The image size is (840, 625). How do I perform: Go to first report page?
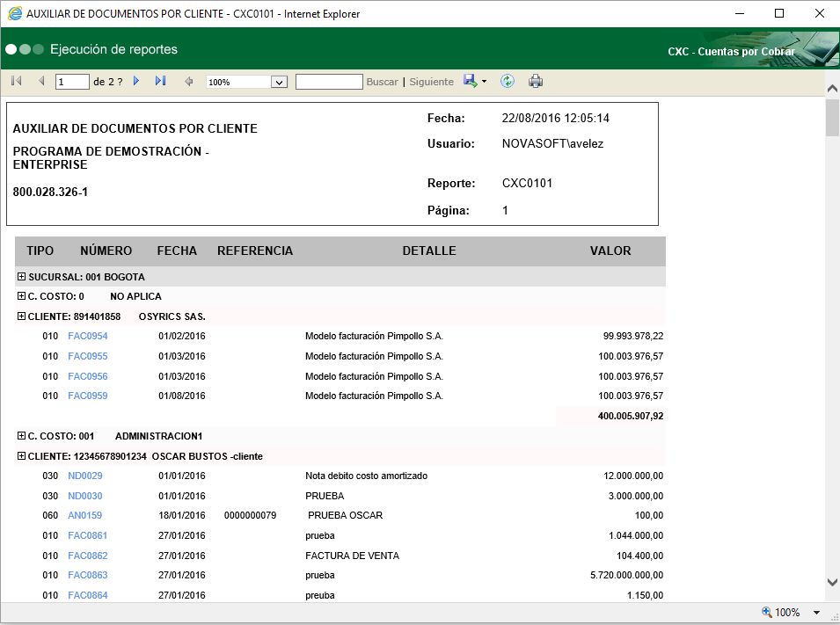[x=16, y=82]
